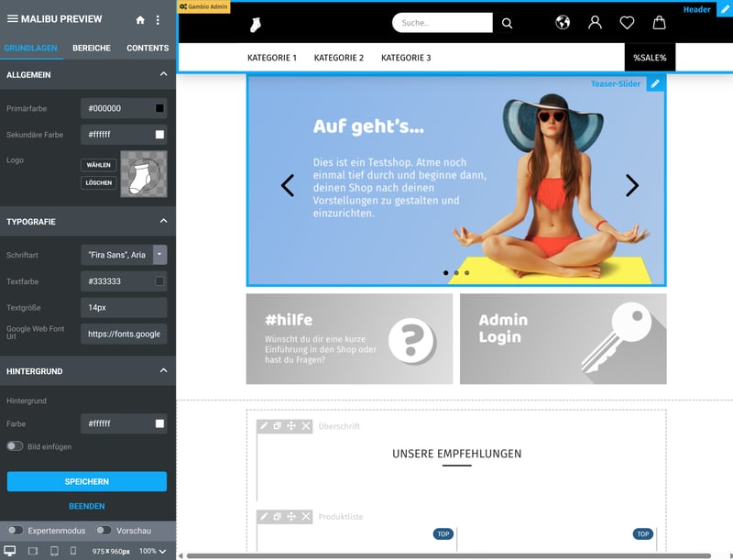Open Kategorie 1 in shop navigation

pyautogui.click(x=272, y=58)
